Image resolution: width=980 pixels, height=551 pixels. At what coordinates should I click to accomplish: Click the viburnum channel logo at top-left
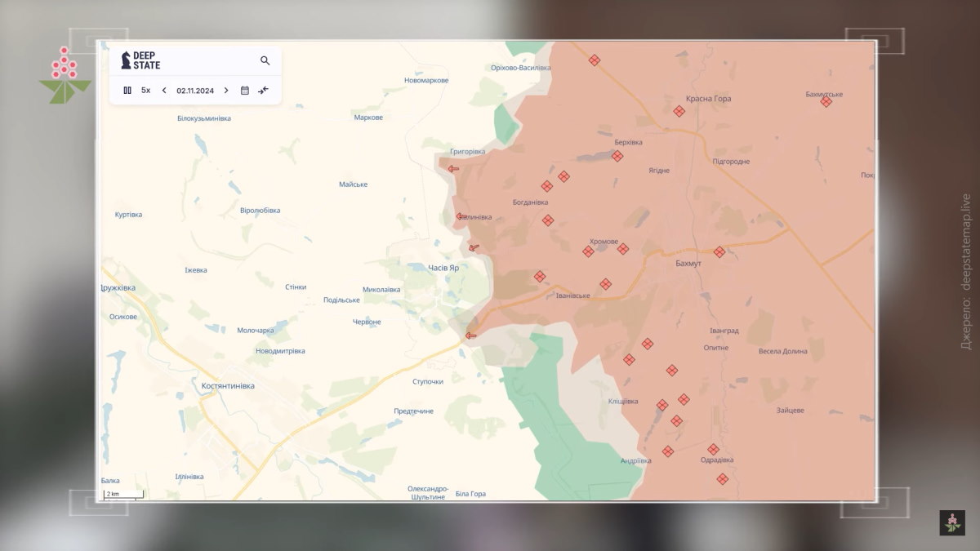click(x=64, y=75)
